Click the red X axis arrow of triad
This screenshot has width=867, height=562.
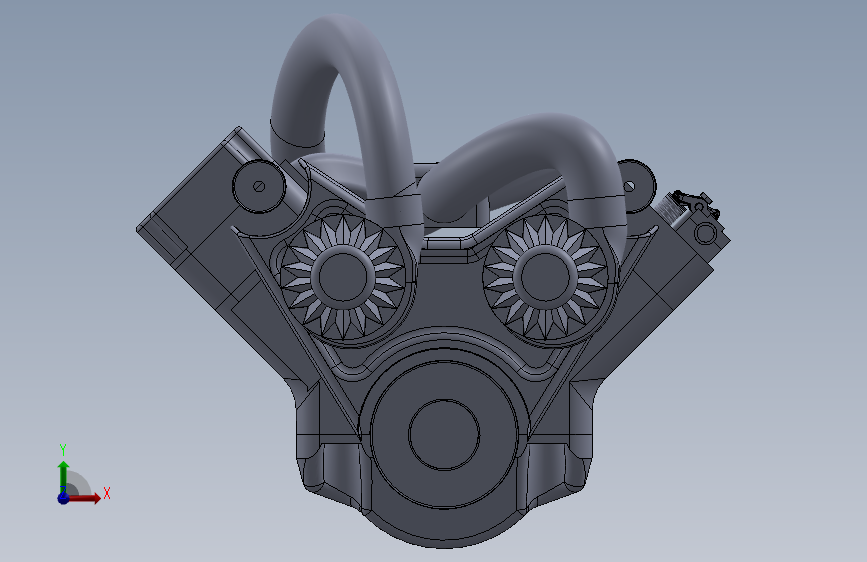pyautogui.click(x=83, y=498)
